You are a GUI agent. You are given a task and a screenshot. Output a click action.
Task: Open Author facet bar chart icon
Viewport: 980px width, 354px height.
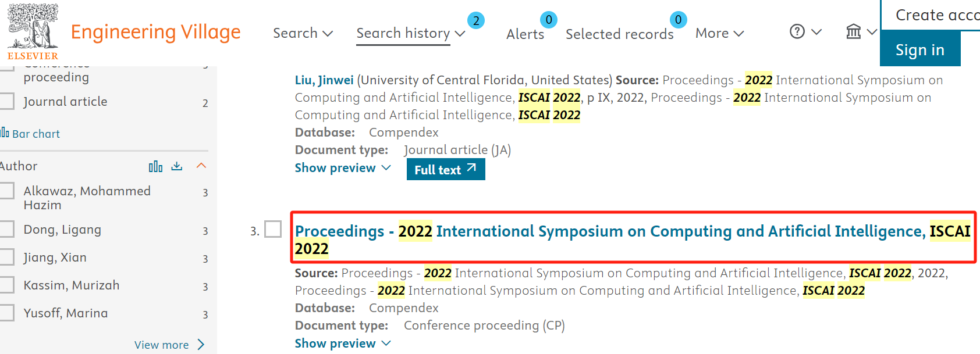(155, 166)
